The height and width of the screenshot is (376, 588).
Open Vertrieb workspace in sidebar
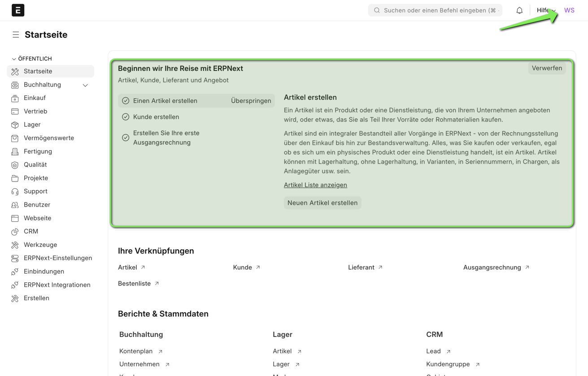(35, 111)
